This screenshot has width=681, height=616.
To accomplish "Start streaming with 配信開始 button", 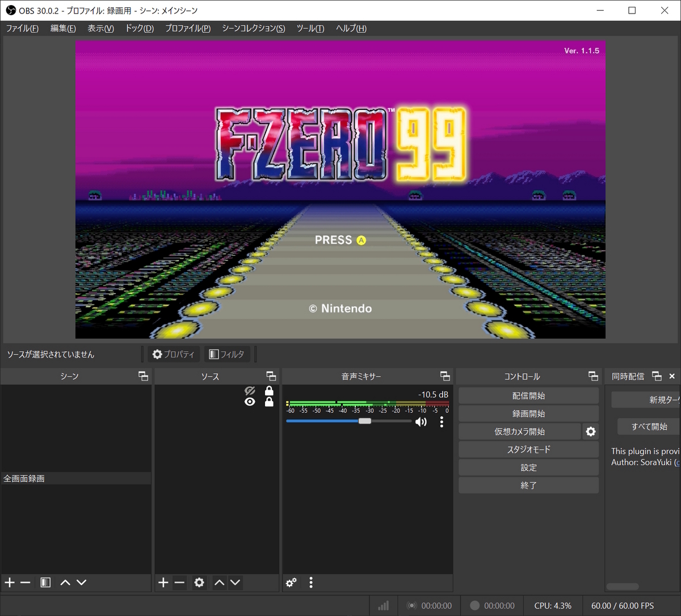I will tap(528, 396).
